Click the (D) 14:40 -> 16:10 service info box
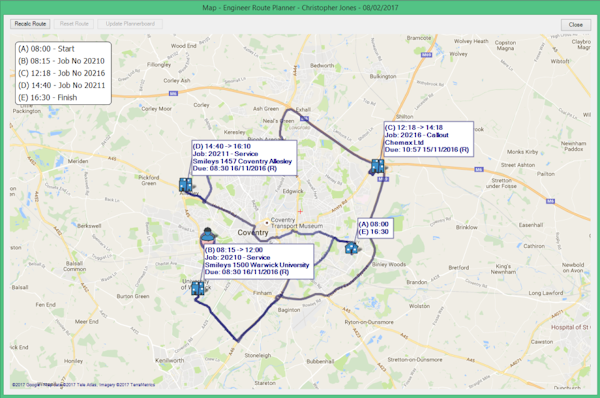The width and height of the screenshot is (600, 398). pyautogui.click(x=244, y=158)
